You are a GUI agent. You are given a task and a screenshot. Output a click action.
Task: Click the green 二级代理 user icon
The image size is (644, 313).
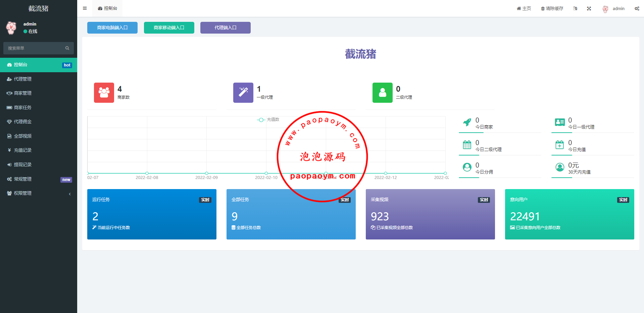tap(383, 93)
